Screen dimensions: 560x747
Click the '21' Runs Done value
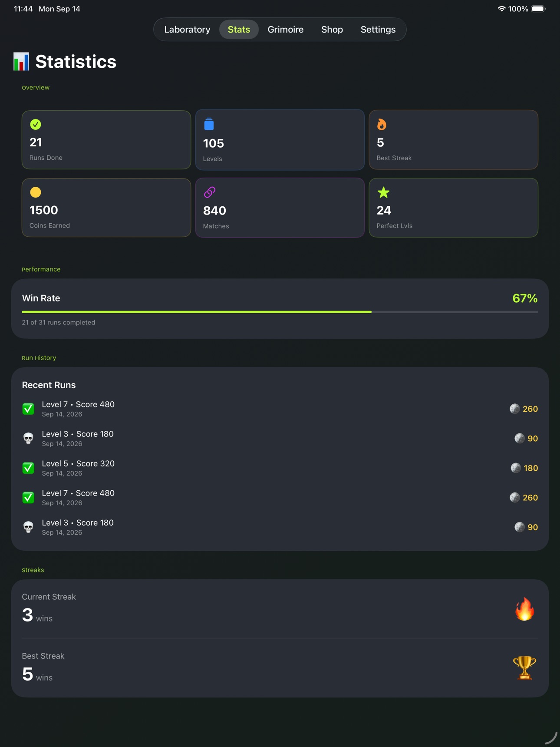coord(36,142)
